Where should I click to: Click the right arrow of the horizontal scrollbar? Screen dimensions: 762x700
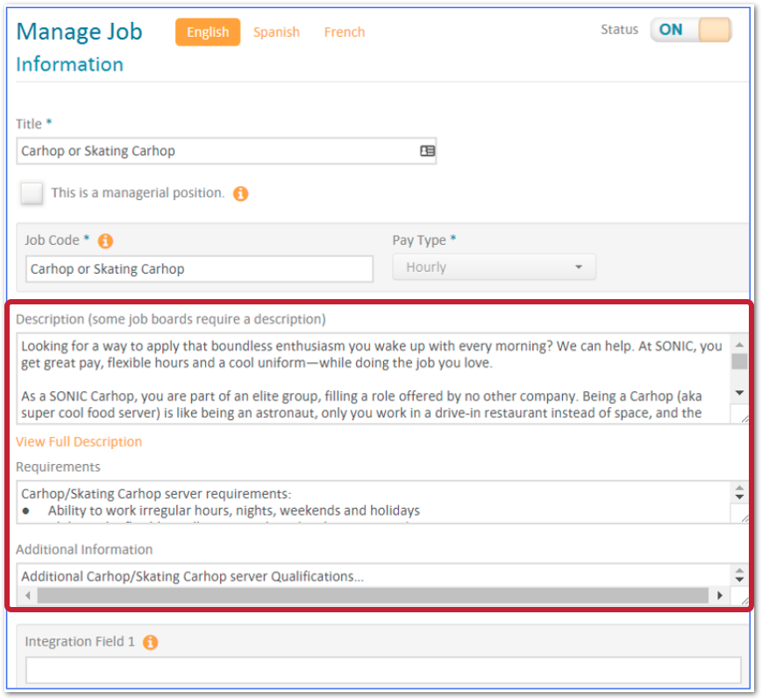(x=721, y=596)
